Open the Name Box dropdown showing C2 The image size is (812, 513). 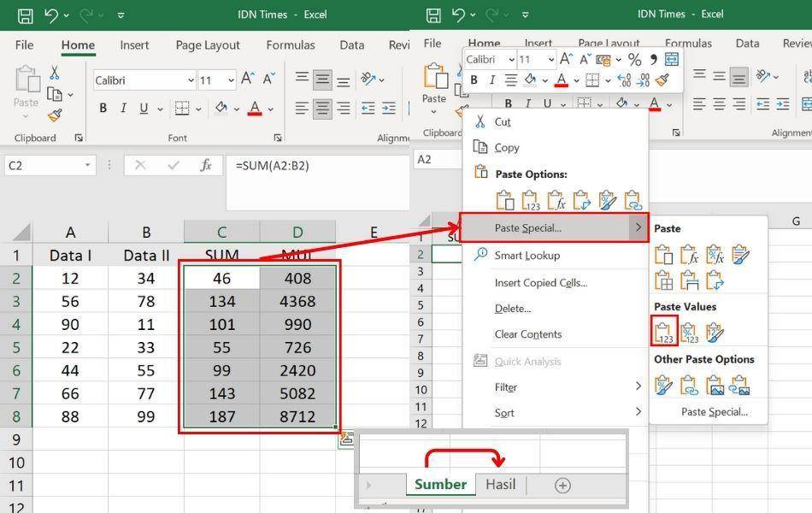(87, 165)
